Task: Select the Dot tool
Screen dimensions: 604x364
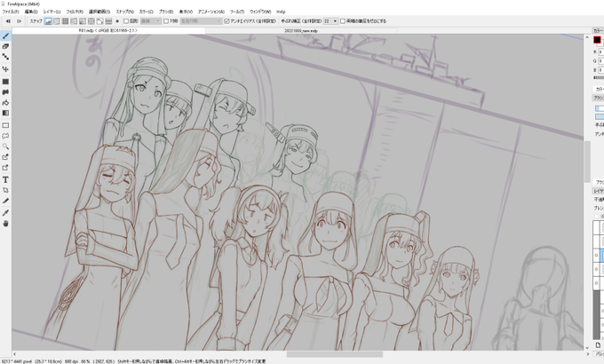Action: (x=5, y=57)
